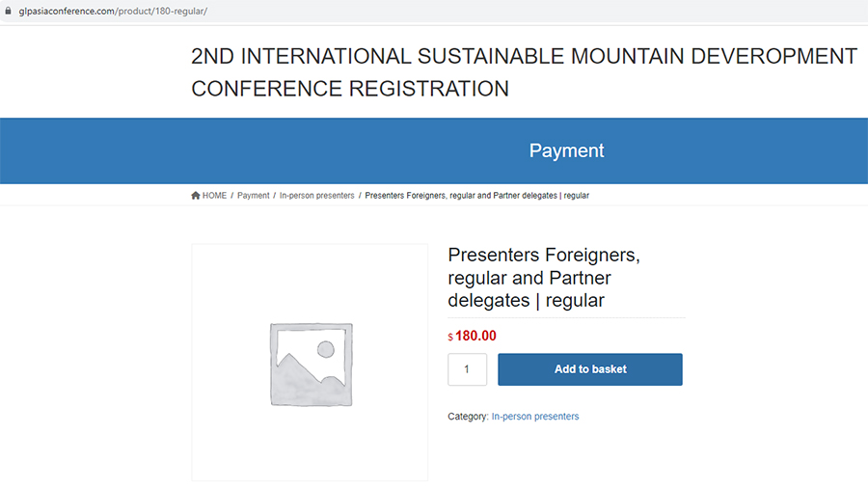Click the home icon in breadcrumb

click(196, 196)
